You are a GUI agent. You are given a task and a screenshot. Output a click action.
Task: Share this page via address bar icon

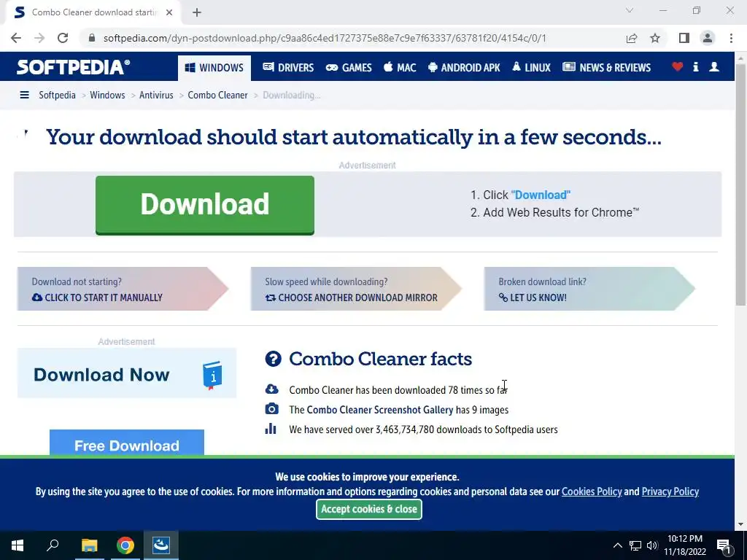click(632, 38)
